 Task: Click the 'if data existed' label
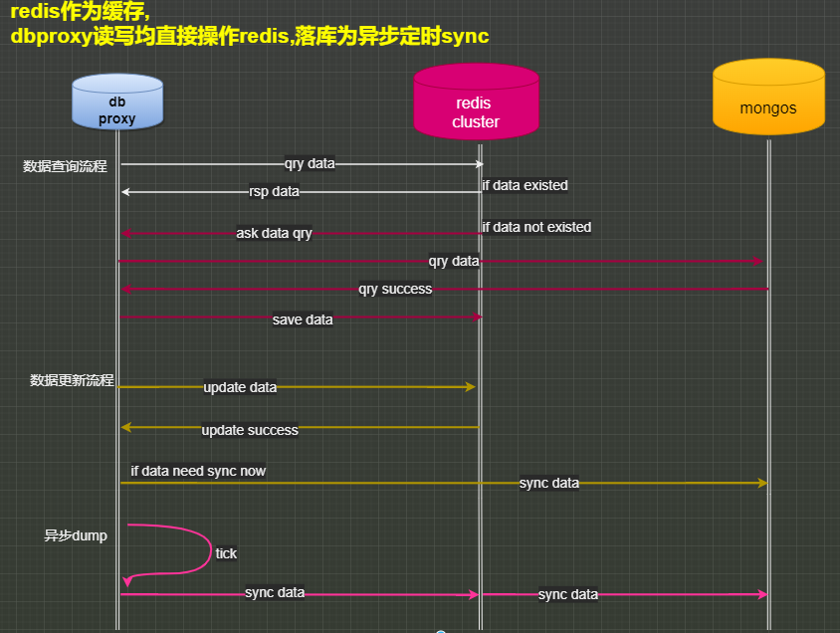(525, 185)
